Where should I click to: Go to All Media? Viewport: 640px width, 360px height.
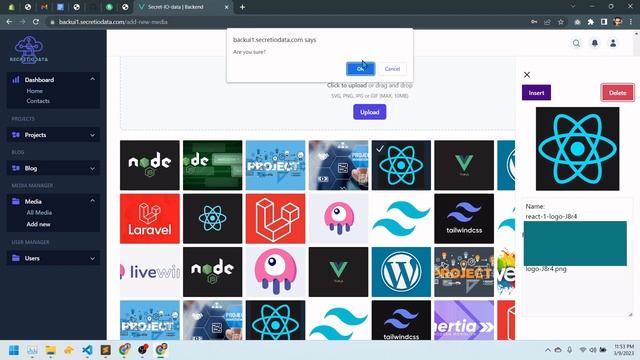39,213
